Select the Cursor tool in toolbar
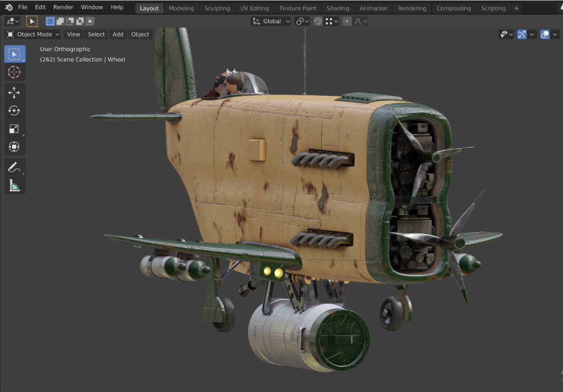 [x=15, y=72]
